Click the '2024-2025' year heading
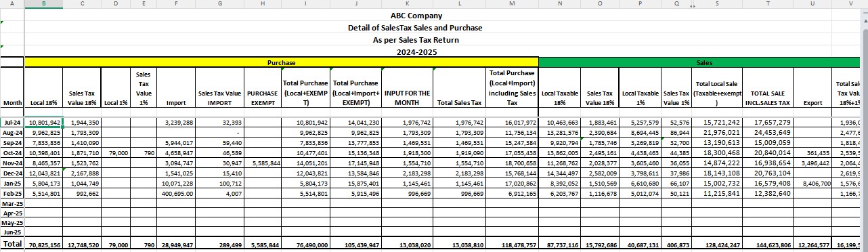The width and height of the screenshot is (868, 252). point(416,52)
